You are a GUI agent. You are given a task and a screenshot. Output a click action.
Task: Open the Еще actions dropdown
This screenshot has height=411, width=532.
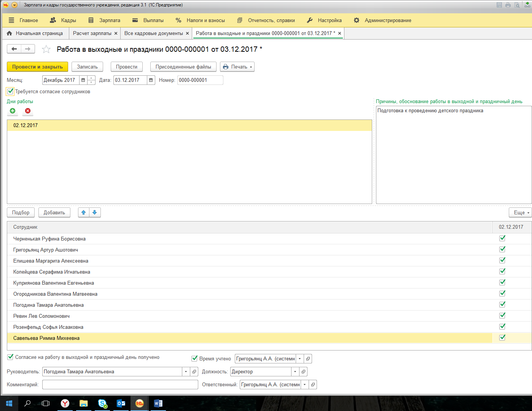coord(520,212)
